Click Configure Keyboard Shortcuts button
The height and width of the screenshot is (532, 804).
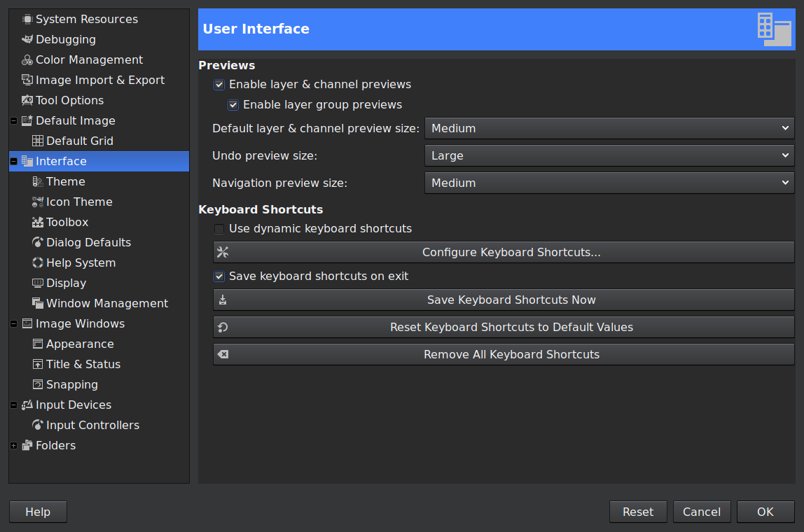point(504,252)
